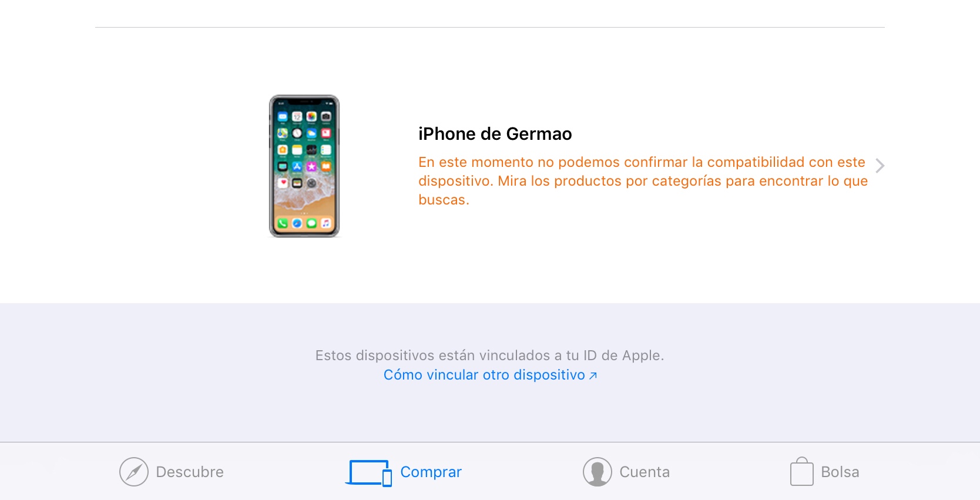This screenshot has height=500, width=980.
Task: Go to the Cuenta tab label
Action: pos(645,472)
